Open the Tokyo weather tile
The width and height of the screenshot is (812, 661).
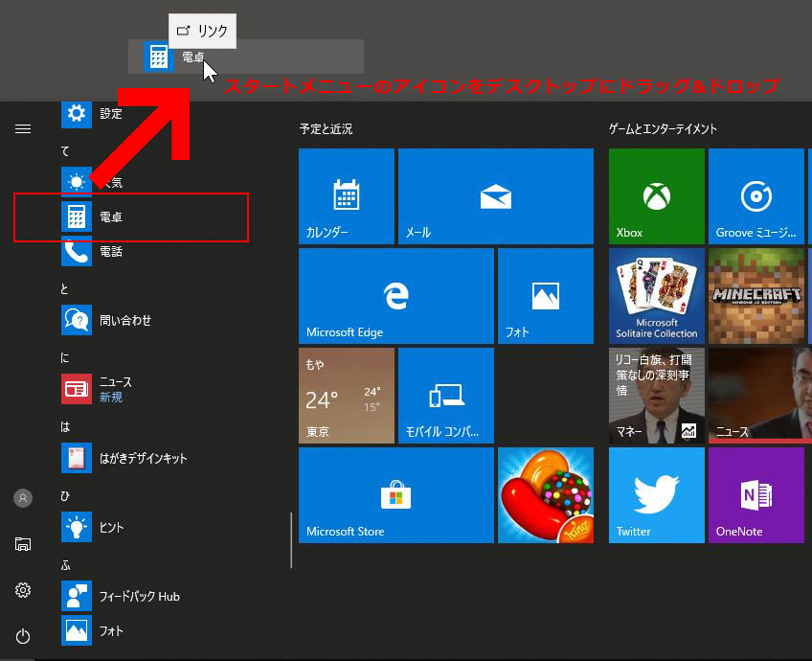pyautogui.click(x=346, y=396)
